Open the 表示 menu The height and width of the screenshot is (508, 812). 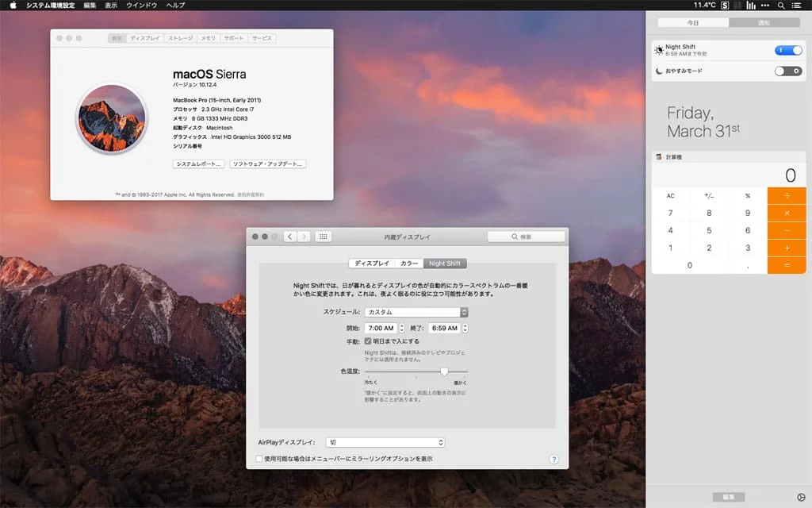tap(111, 6)
